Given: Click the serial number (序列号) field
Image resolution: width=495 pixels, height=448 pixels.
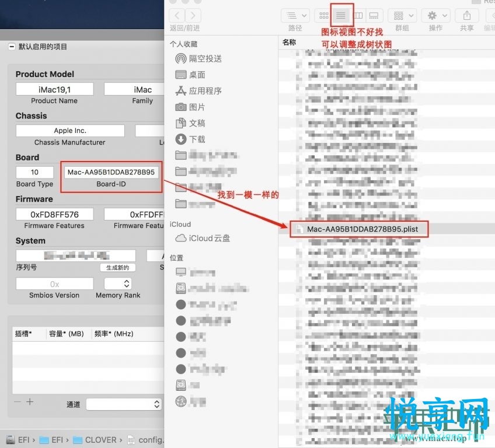Looking at the screenshot, I should click(x=76, y=256).
